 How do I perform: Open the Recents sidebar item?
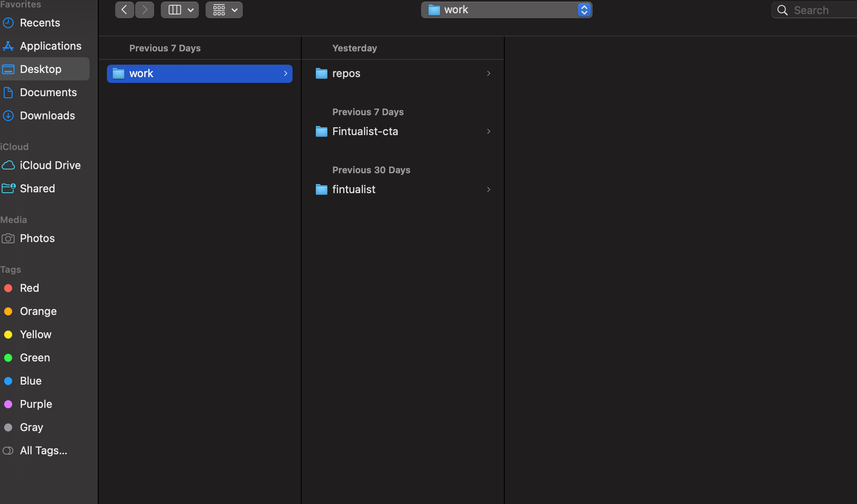click(x=40, y=23)
